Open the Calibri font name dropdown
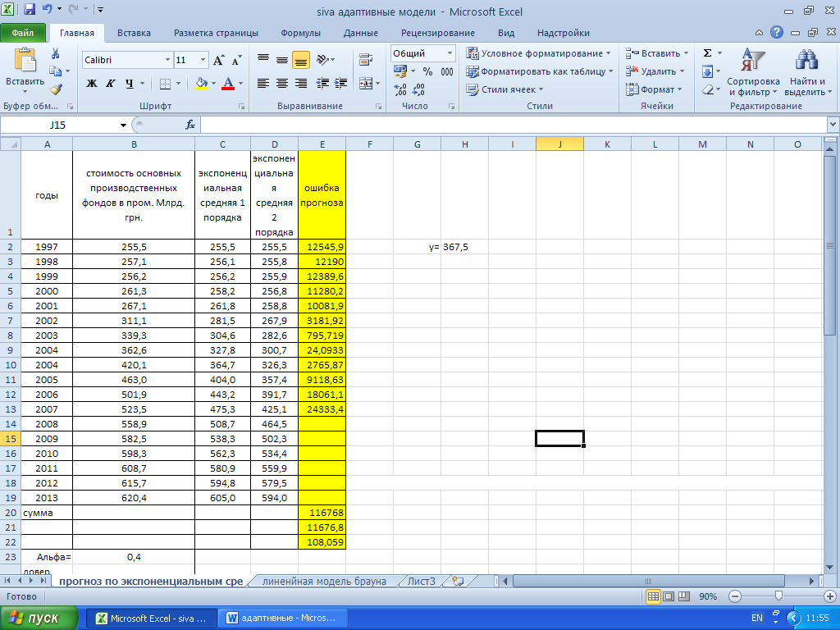The image size is (840, 630). [167, 61]
